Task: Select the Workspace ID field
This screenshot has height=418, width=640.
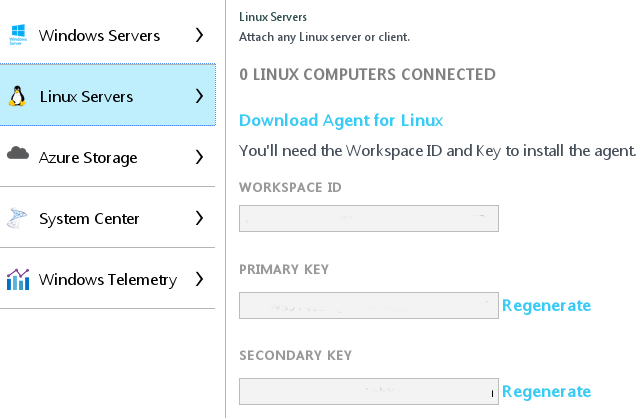Action: pyautogui.click(x=369, y=218)
